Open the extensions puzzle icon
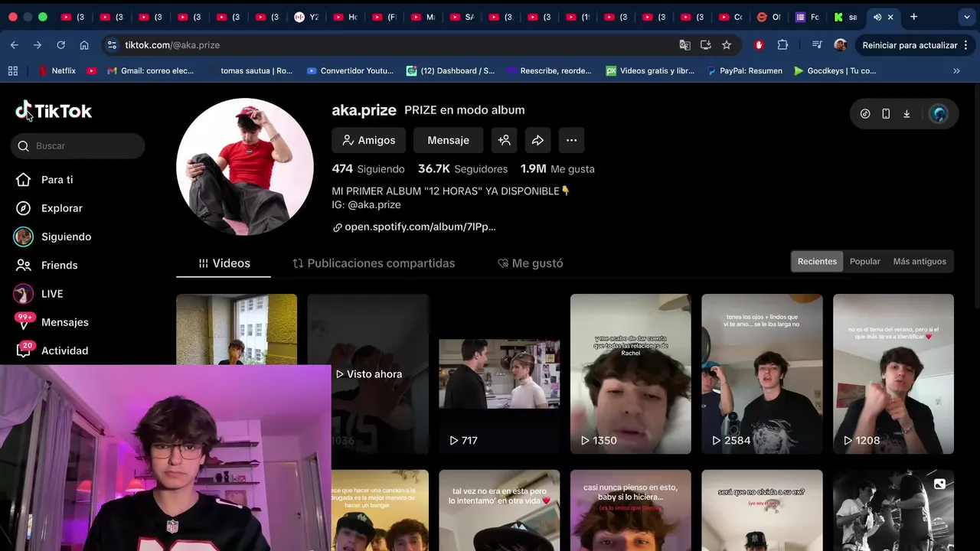The height and width of the screenshot is (551, 980). tap(782, 45)
